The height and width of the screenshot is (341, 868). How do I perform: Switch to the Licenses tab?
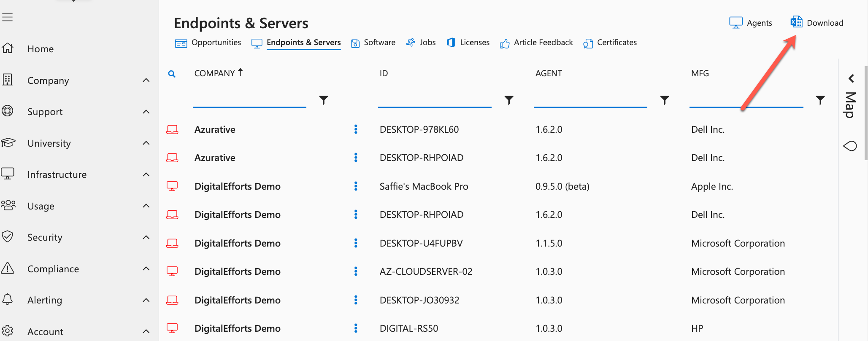tap(468, 43)
